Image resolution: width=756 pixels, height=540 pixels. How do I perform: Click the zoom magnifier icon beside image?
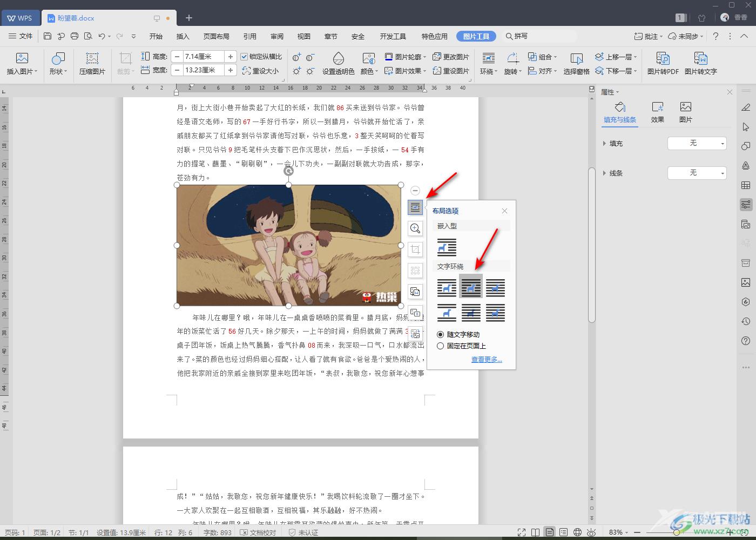[x=415, y=228]
